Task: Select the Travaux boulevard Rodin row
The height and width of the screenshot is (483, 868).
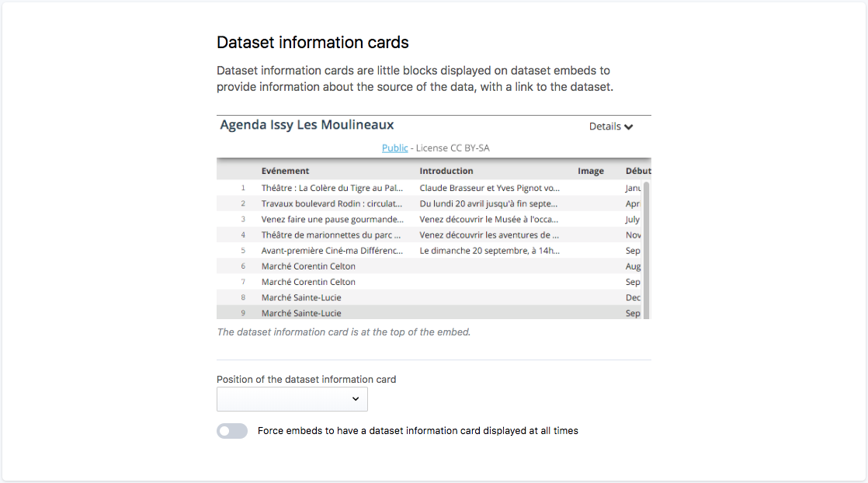Action: coord(332,203)
